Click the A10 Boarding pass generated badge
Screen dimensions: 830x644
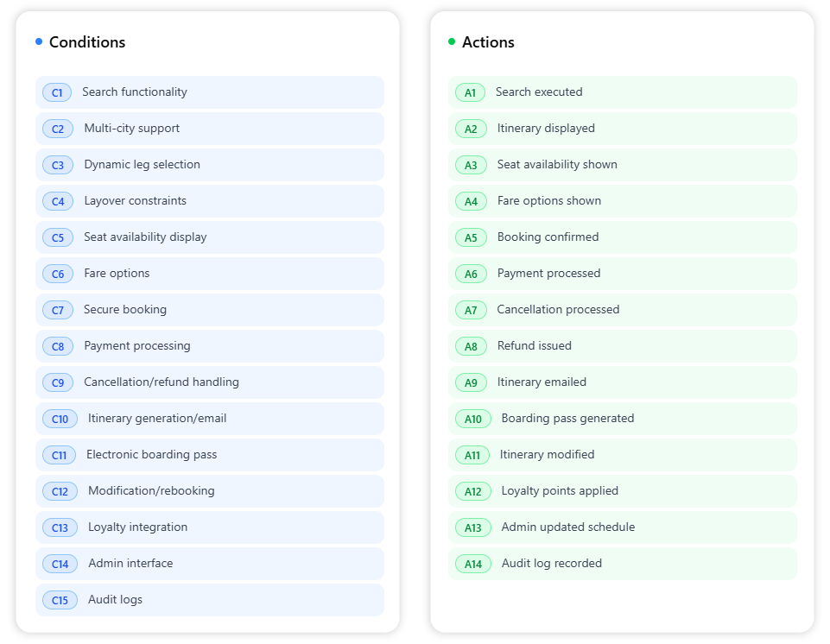click(x=473, y=419)
